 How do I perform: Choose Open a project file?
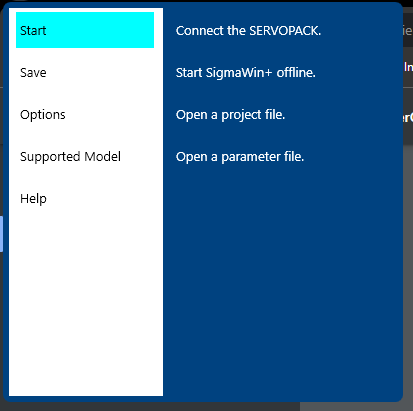tap(230, 115)
